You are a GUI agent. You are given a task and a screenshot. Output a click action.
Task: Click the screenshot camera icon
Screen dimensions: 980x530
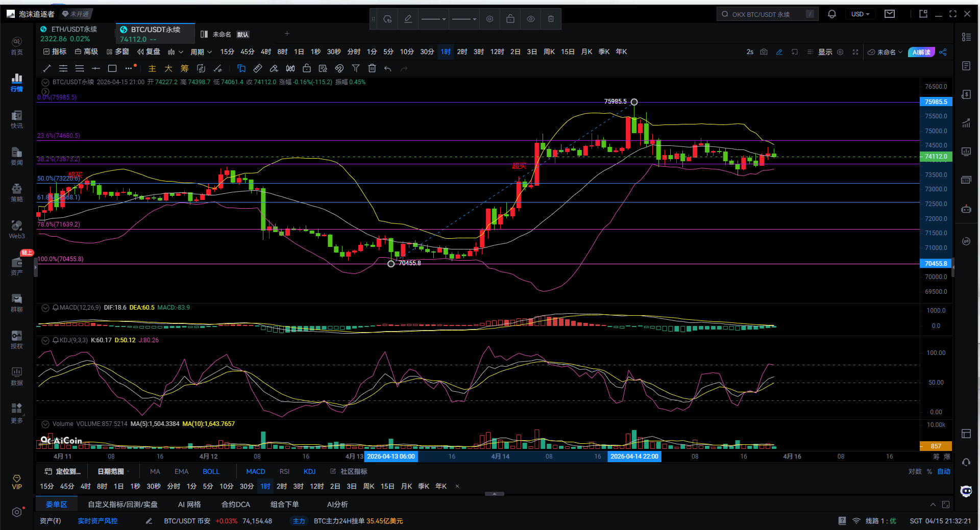point(764,52)
